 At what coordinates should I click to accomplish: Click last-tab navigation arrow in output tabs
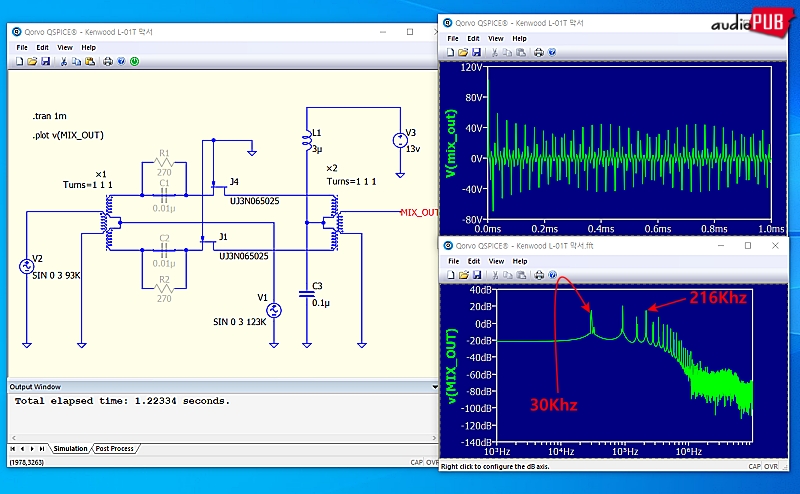coord(42,449)
